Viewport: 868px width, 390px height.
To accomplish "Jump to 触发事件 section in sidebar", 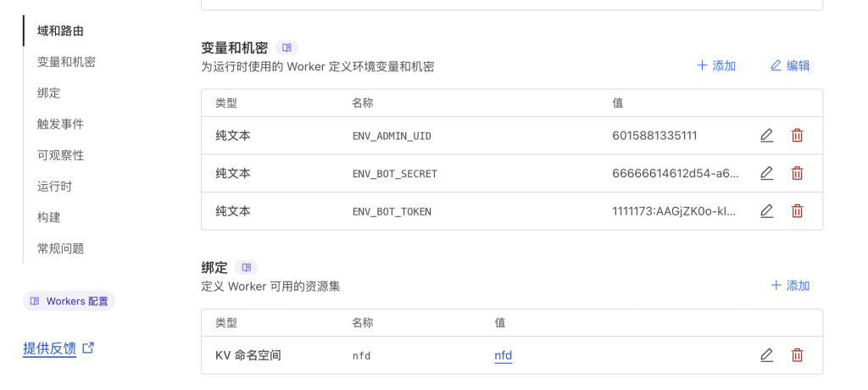I will [x=60, y=124].
